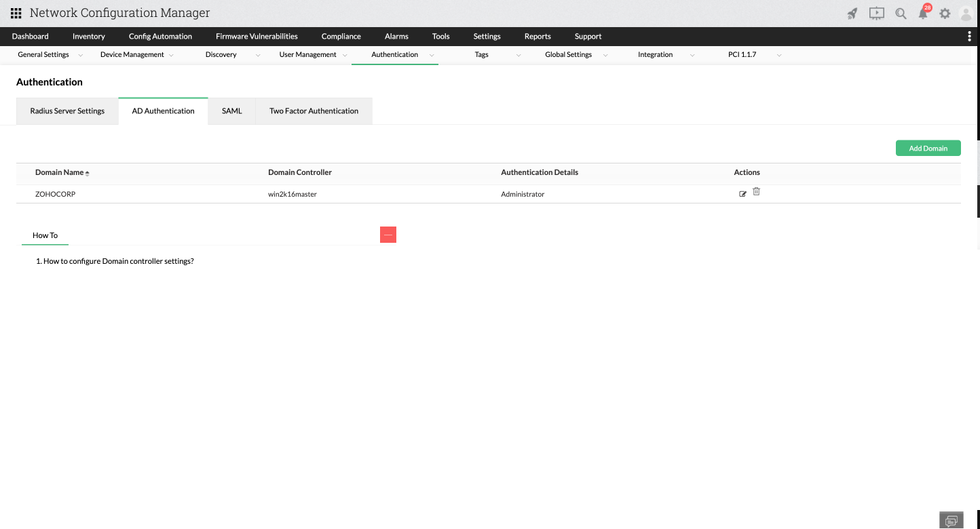The width and height of the screenshot is (980, 529).
Task: Delete the ZOHOCORP domain
Action: pos(756,192)
